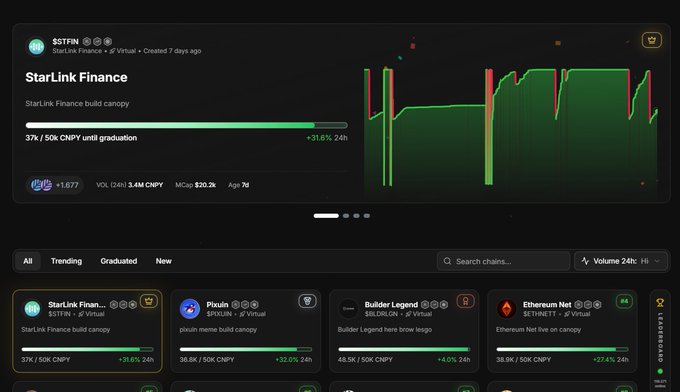Screen dimensions: 680x392
Task: Click the StarLink Finan... card logo
Action: pyautogui.click(x=33, y=309)
